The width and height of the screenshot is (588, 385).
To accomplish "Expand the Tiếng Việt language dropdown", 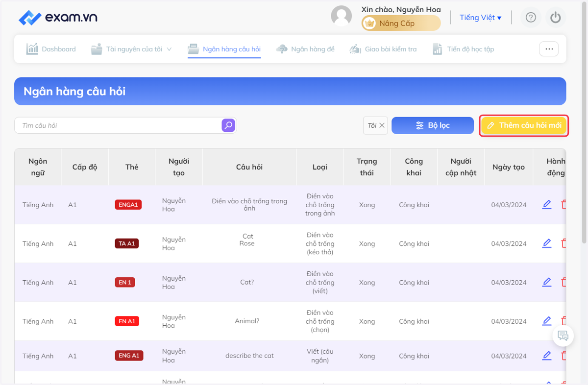I will click(x=480, y=18).
